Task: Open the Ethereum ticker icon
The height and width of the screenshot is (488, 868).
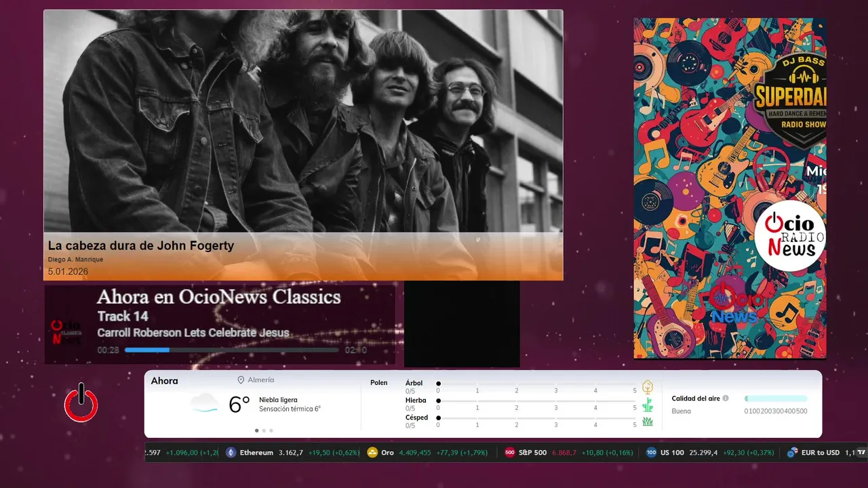Action: (231, 453)
